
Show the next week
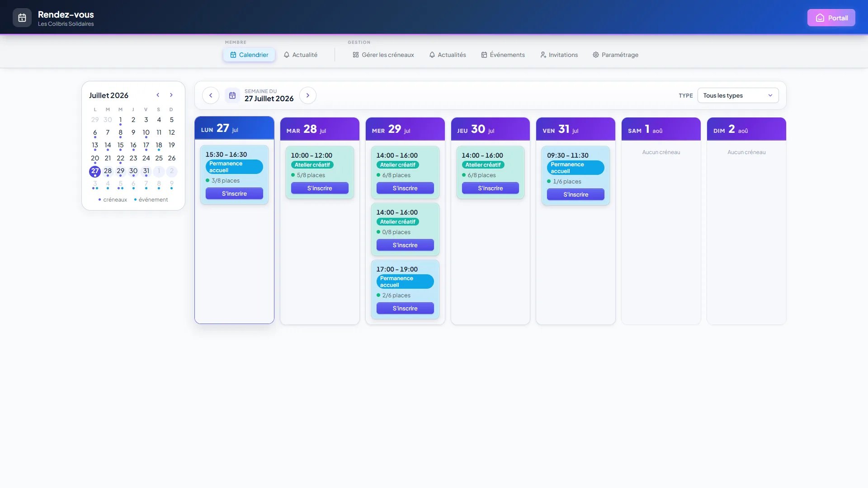pos(308,95)
